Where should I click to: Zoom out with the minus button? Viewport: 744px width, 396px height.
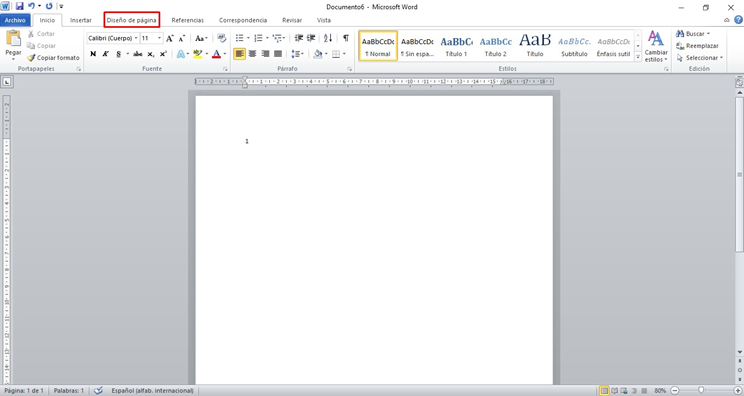pyautogui.click(x=675, y=391)
